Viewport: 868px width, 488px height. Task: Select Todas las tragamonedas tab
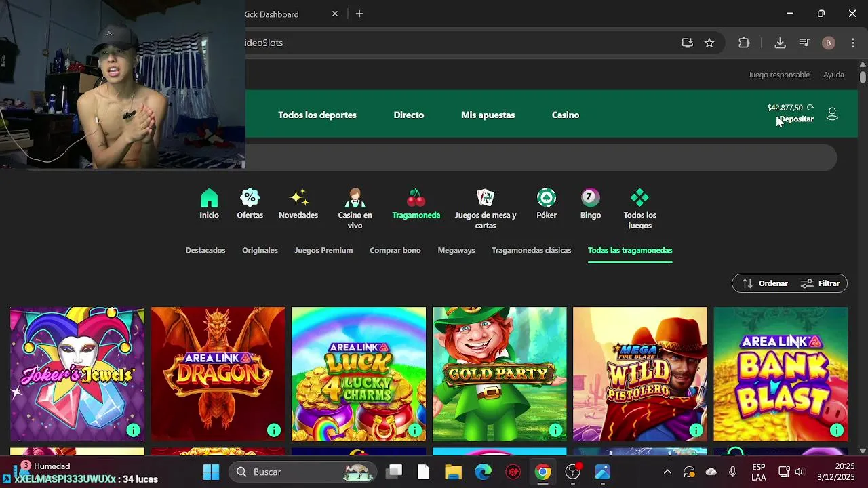[x=630, y=250]
